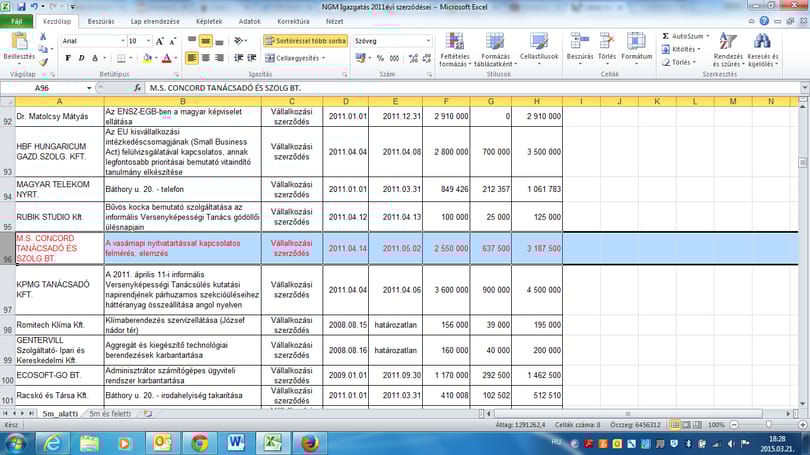Viewport: 810px width, 455px height.
Task: Open the Name Box A96 dropdown arrow
Action: coord(89,88)
